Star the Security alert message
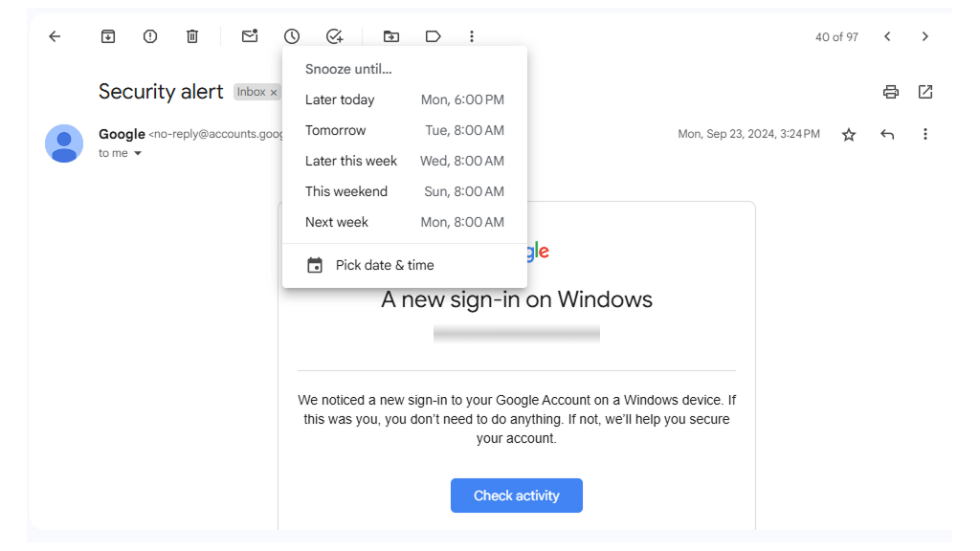The image size is (980, 551). point(849,134)
